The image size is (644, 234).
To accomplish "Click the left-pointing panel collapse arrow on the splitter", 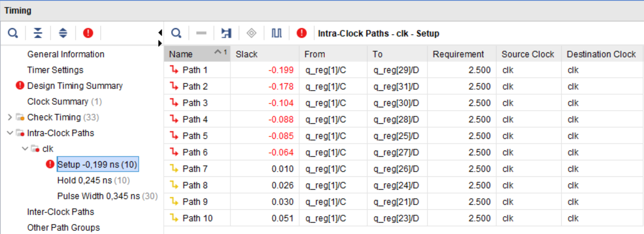I will [x=160, y=32].
